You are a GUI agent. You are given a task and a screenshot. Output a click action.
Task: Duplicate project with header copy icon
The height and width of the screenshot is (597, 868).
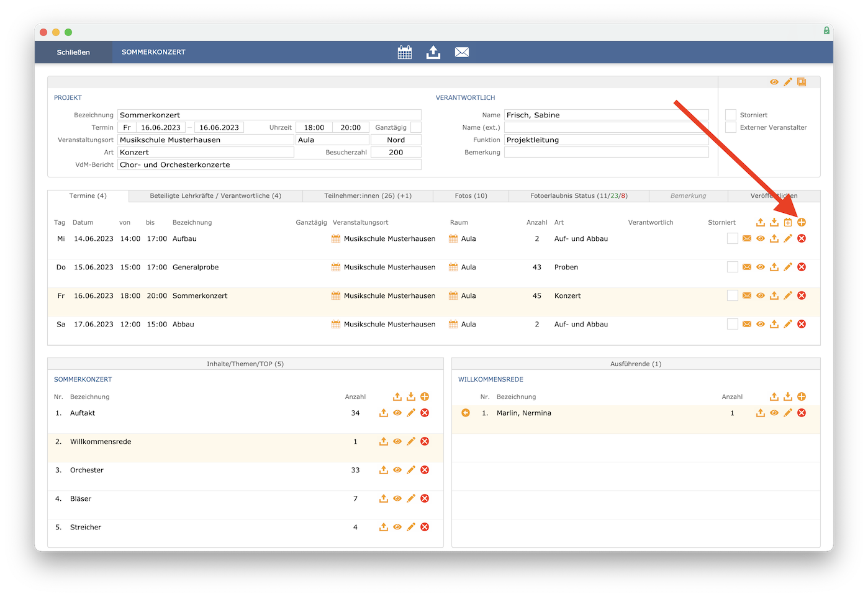pyautogui.click(x=802, y=82)
